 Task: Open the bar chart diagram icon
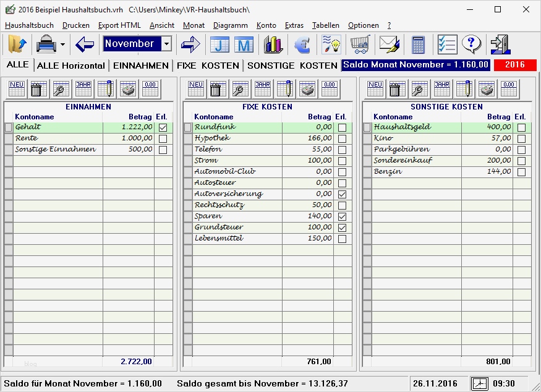point(273,44)
